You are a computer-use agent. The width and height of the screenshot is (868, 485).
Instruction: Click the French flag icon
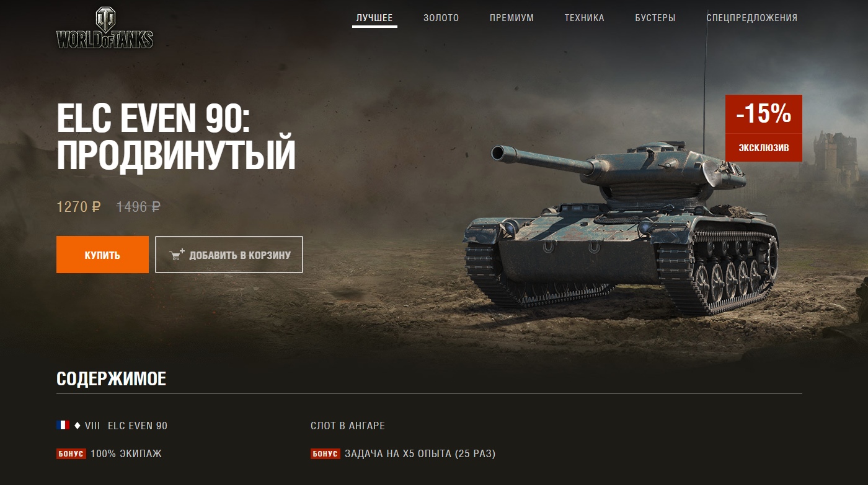63,425
